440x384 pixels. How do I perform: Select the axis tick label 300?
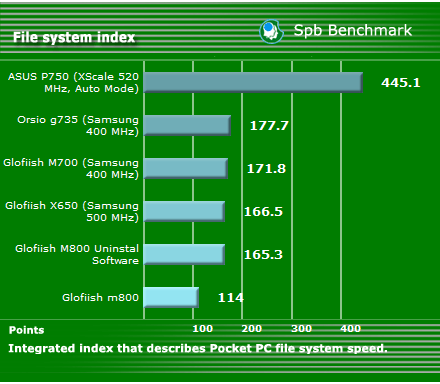tap(301, 329)
